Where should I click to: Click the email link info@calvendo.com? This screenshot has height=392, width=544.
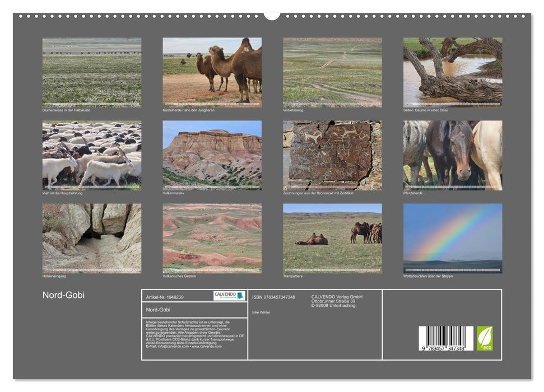170,347
